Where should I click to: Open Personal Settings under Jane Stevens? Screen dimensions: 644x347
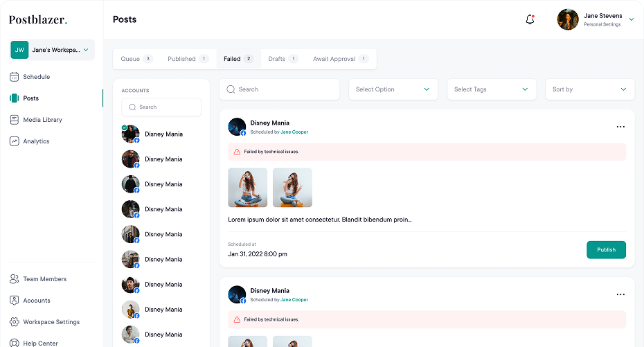[x=602, y=25]
